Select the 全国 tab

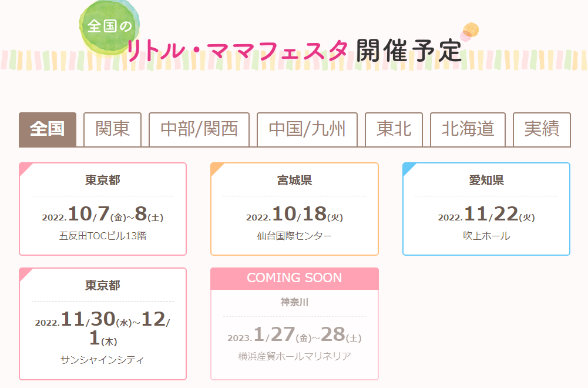coord(48,129)
